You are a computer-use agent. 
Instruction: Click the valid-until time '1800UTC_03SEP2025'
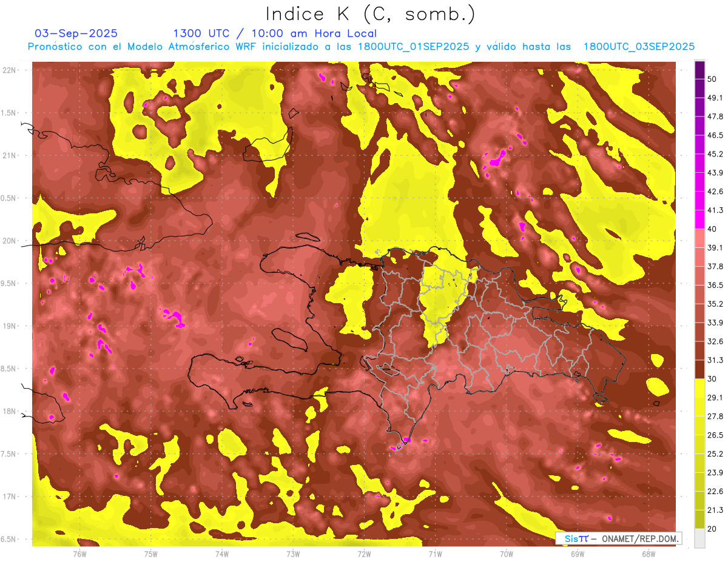pyautogui.click(x=639, y=47)
